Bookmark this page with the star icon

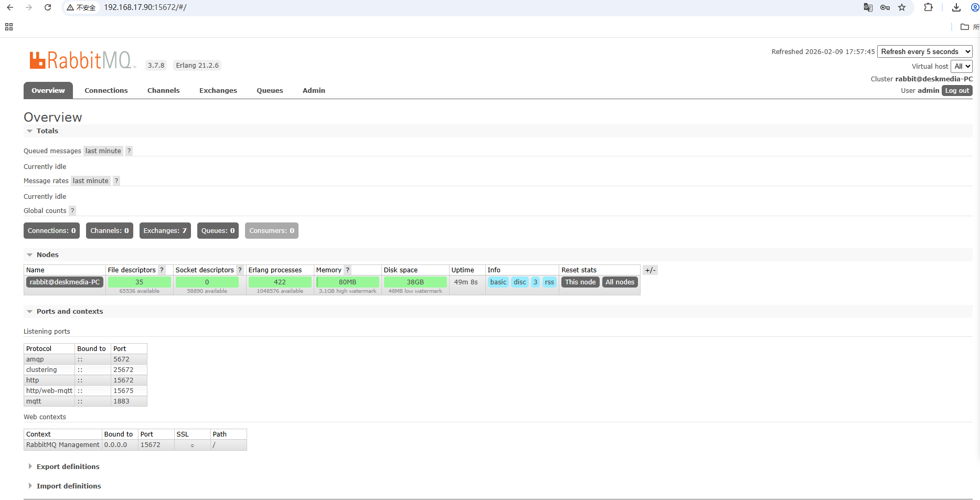902,7
